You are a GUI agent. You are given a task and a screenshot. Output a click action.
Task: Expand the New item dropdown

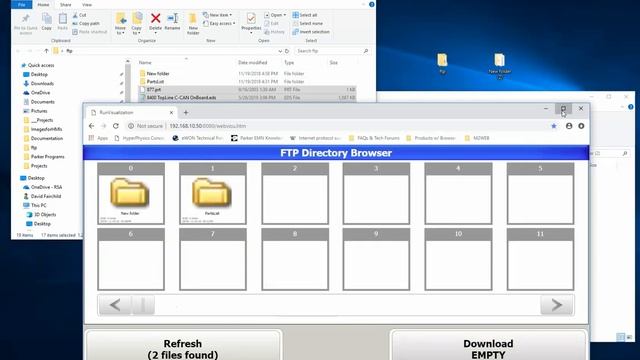[x=218, y=15]
